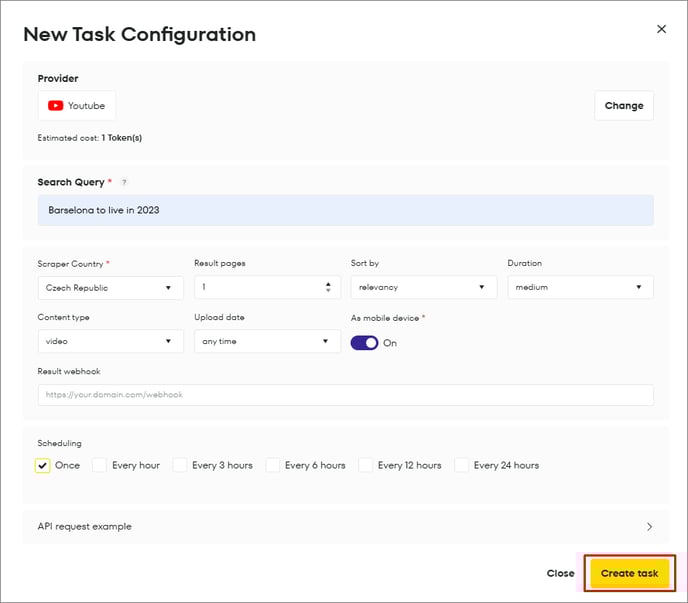The image size is (688, 603).
Task: Check the Once scheduling checkbox
Action: click(x=43, y=465)
